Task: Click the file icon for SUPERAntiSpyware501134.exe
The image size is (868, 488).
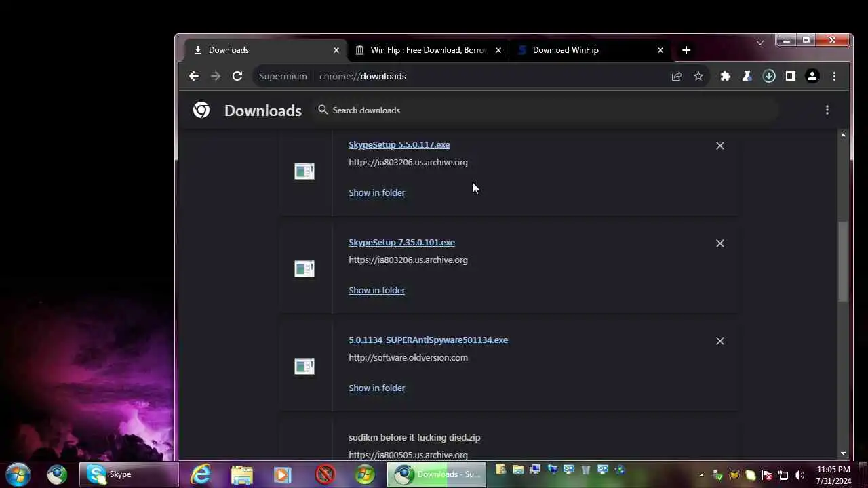Action: click(304, 366)
